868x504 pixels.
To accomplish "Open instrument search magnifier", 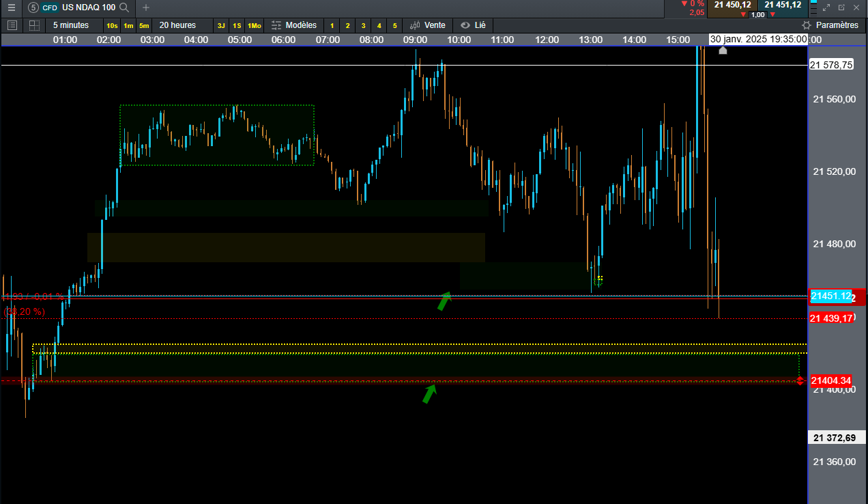I will pos(124,8).
